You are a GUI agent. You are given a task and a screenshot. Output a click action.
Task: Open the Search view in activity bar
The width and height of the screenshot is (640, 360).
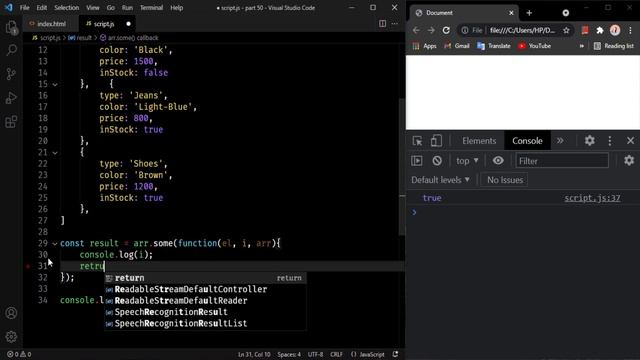(x=11, y=50)
